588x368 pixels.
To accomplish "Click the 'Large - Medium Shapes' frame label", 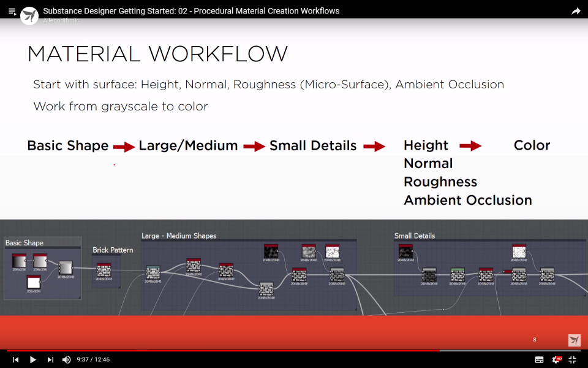I will [x=179, y=236].
